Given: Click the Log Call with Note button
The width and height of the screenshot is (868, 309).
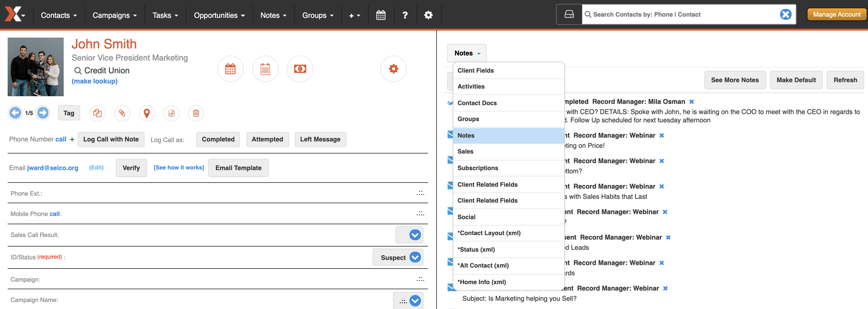Looking at the screenshot, I should (111, 140).
